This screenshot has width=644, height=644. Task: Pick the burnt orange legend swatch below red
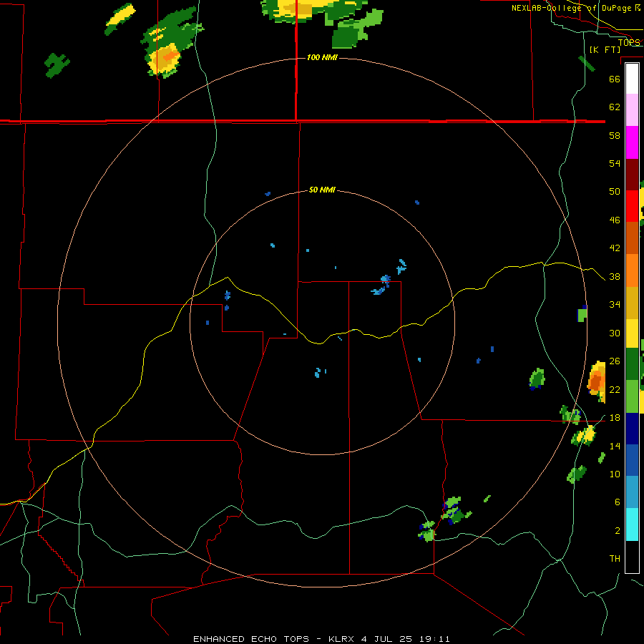click(x=632, y=238)
